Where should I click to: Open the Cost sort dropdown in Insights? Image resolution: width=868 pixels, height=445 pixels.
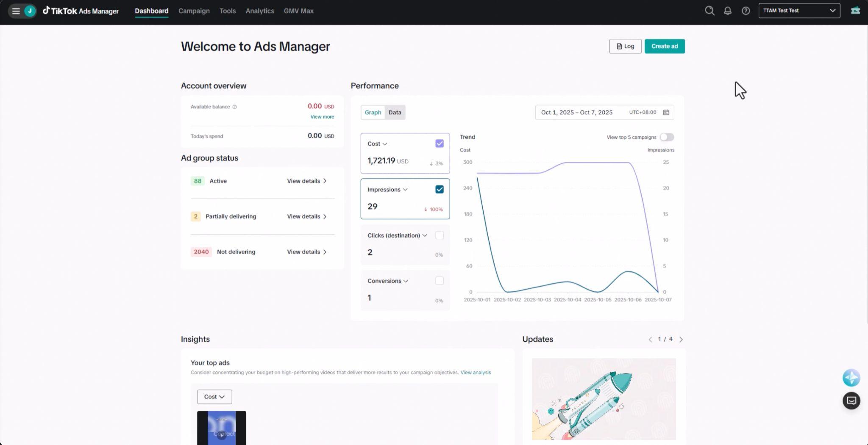point(214,397)
